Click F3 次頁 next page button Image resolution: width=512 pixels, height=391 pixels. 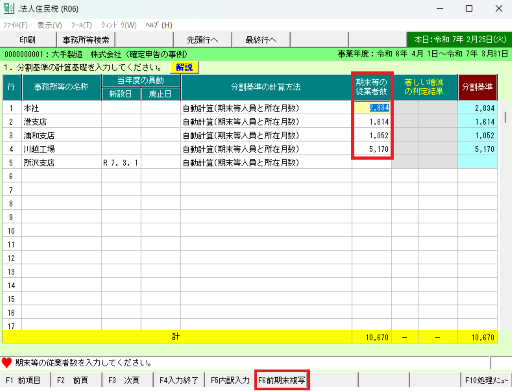(x=128, y=380)
